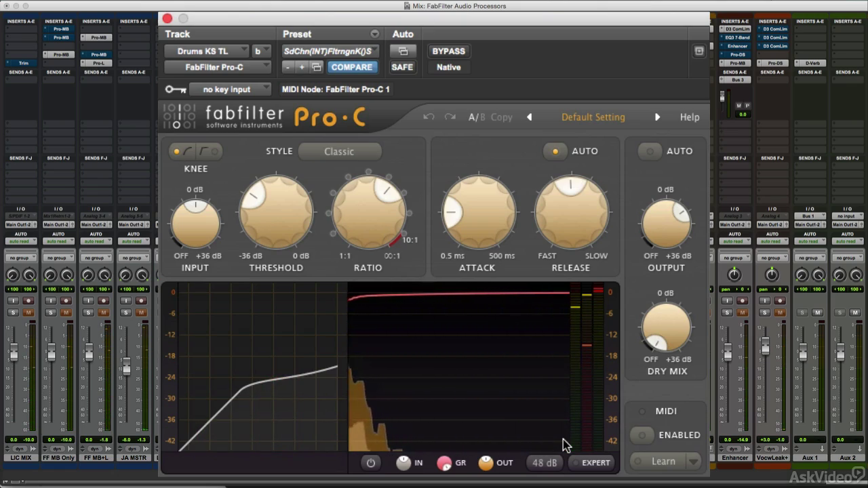This screenshot has width=868, height=488.
Task: Mute the LIC MIX channel
Action: (28, 312)
